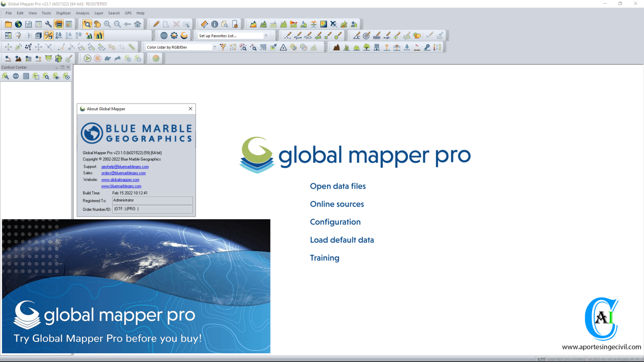Screen dimensions: 644x362
Task: Click the Full View home icon
Action: [138, 24]
